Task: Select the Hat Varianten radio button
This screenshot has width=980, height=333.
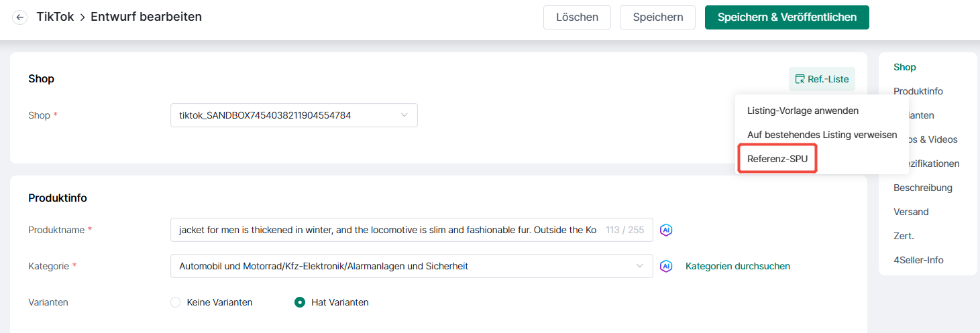Action: pyautogui.click(x=300, y=302)
